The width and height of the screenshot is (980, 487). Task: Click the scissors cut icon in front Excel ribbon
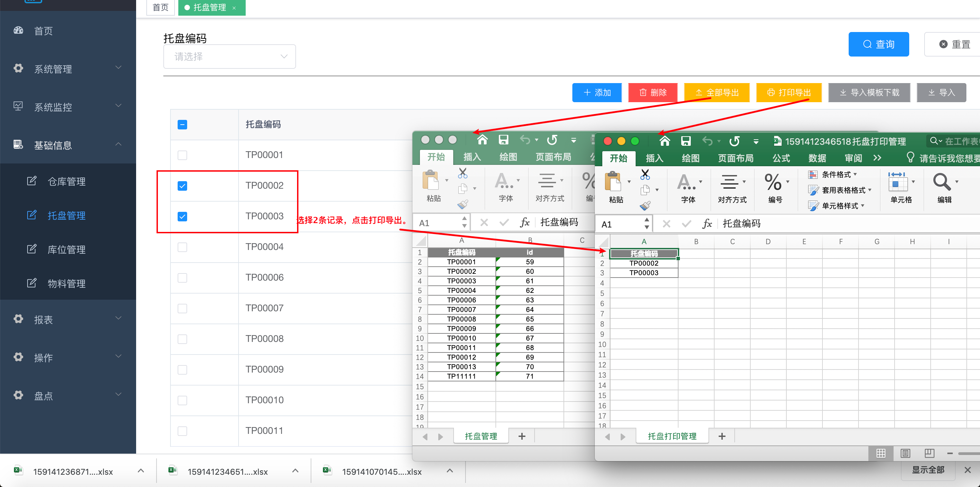coord(645,174)
